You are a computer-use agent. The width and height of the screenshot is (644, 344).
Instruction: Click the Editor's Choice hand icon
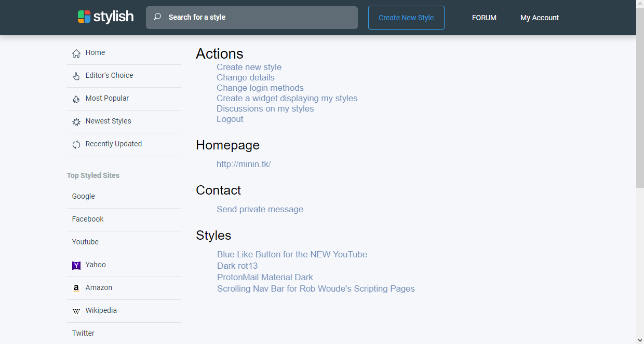tap(76, 76)
